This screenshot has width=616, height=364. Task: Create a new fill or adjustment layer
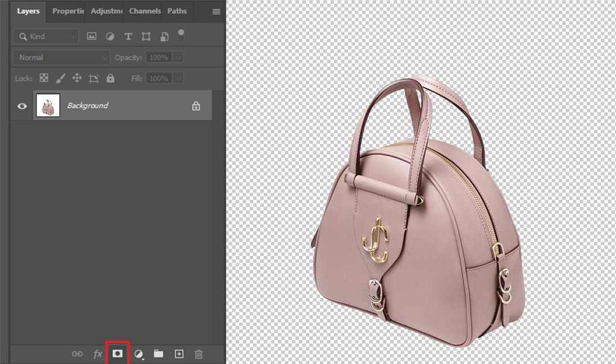click(x=139, y=354)
